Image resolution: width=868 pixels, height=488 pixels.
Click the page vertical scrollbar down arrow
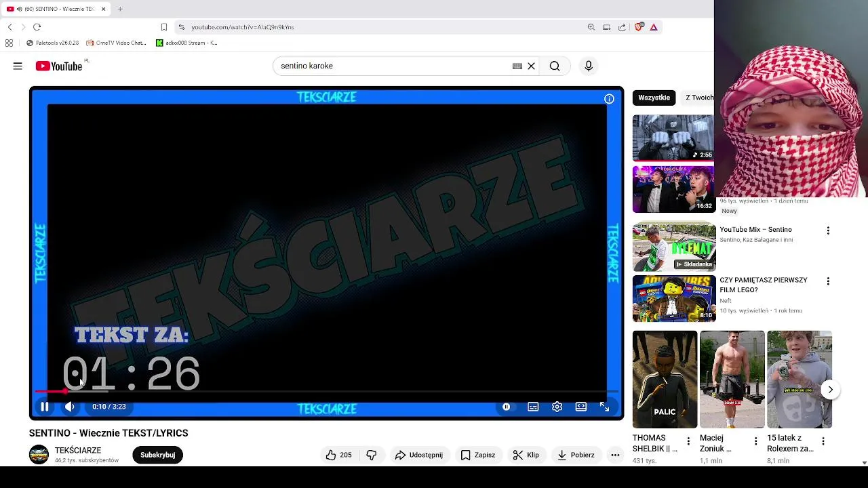pyautogui.click(x=864, y=462)
